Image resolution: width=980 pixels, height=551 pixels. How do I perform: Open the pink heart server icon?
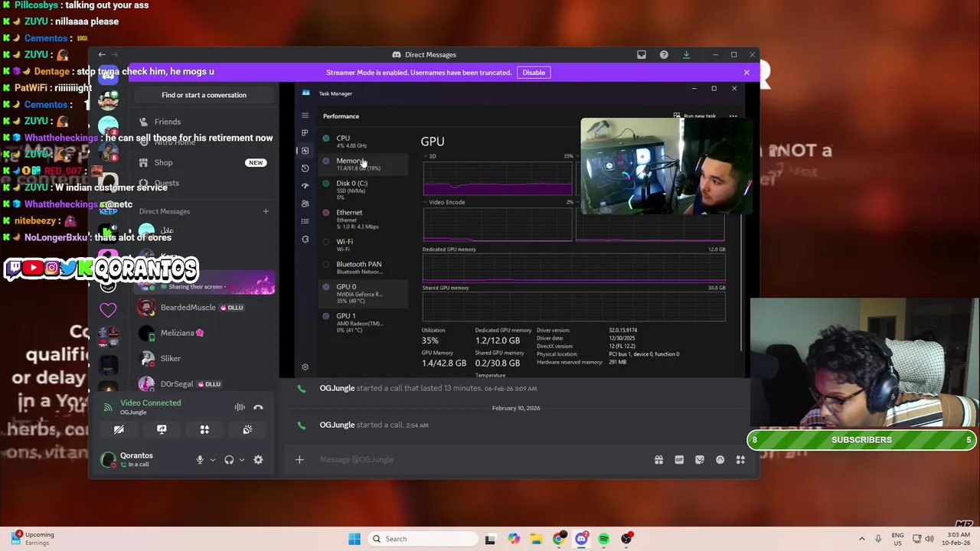click(x=108, y=309)
